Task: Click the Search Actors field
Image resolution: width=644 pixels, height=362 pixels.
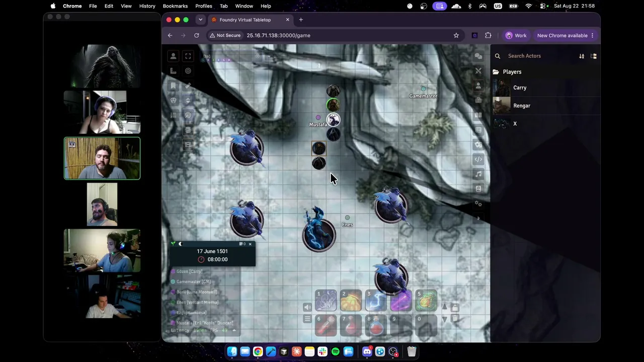Action: pyautogui.click(x=540, y=56)
